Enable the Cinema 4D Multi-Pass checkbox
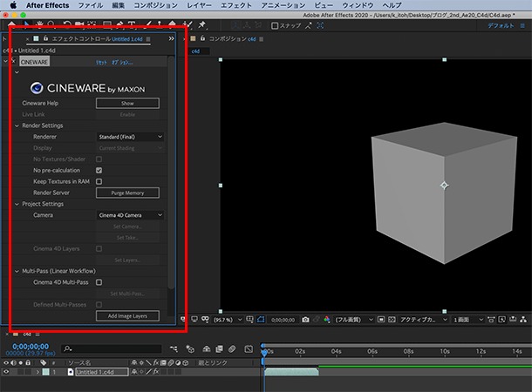 [x=99, y=282]
